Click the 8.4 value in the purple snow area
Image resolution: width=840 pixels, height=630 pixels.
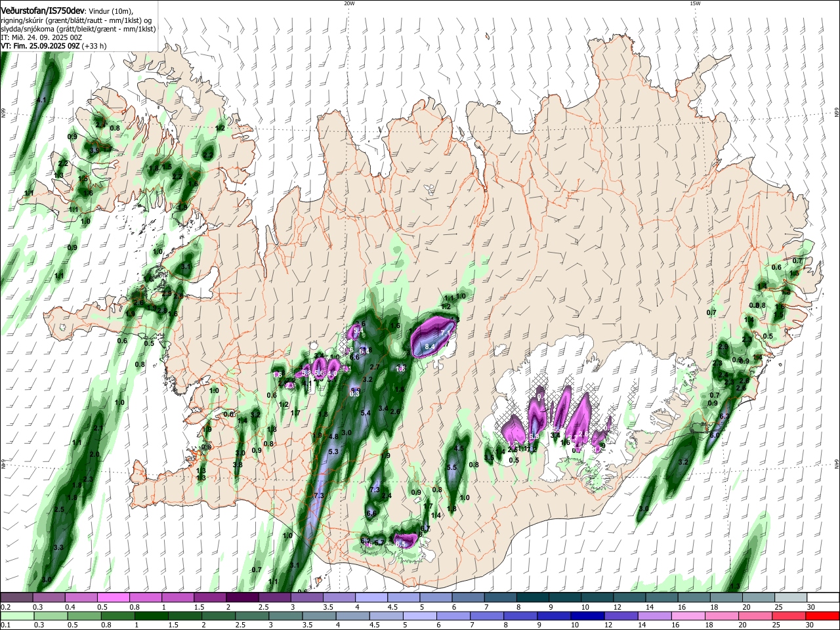tap(430, 346)
